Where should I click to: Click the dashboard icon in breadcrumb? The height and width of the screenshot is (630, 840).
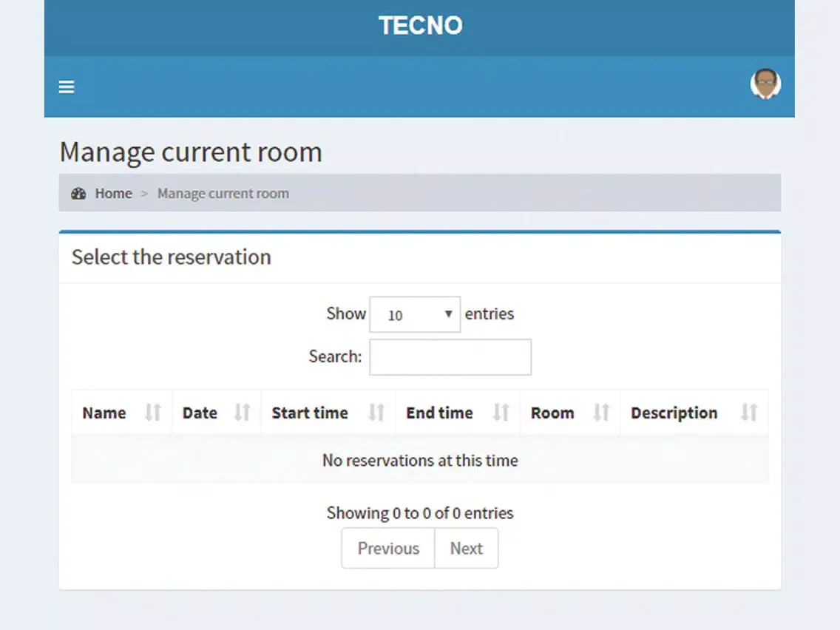click(78, 194)
